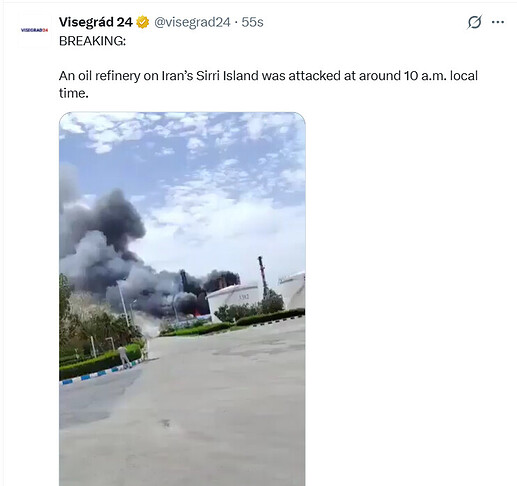517x486 pixels.
Task: Open the @visegrad24 handle link
Action: pos(192,22)
